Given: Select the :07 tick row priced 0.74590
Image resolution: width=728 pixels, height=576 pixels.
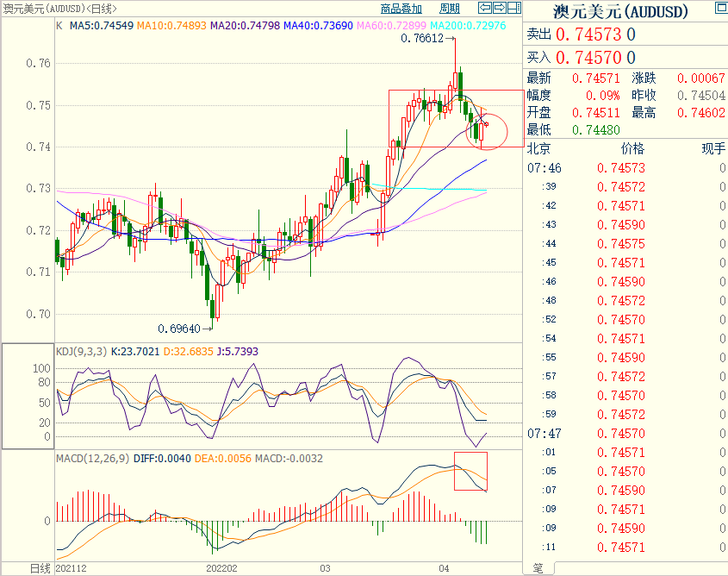Looking at the screenshot, I should (x=625, y=490).
